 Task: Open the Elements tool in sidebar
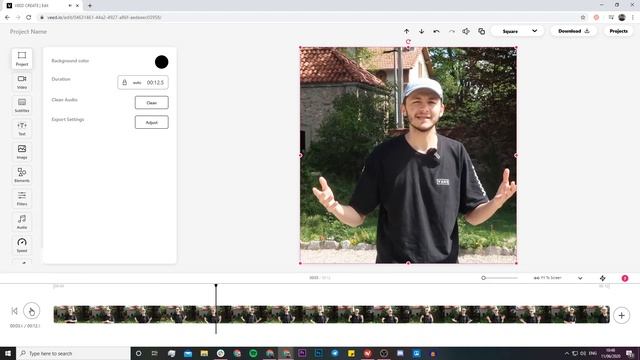(22, 175)
